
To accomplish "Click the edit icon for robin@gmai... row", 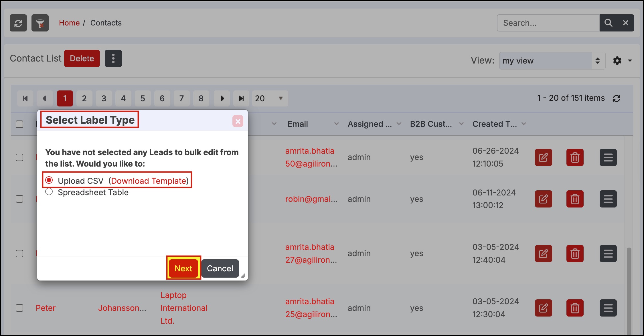I will 543,199.
